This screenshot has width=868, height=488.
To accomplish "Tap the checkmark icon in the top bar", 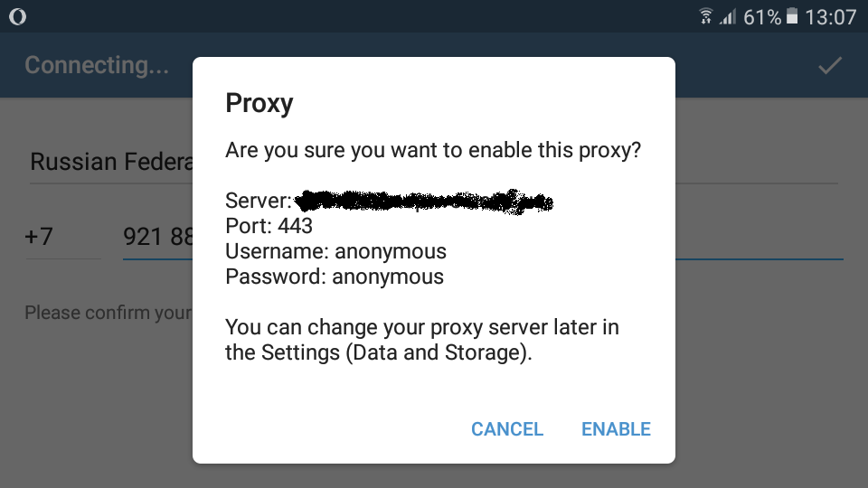I will tap(830, 65).
